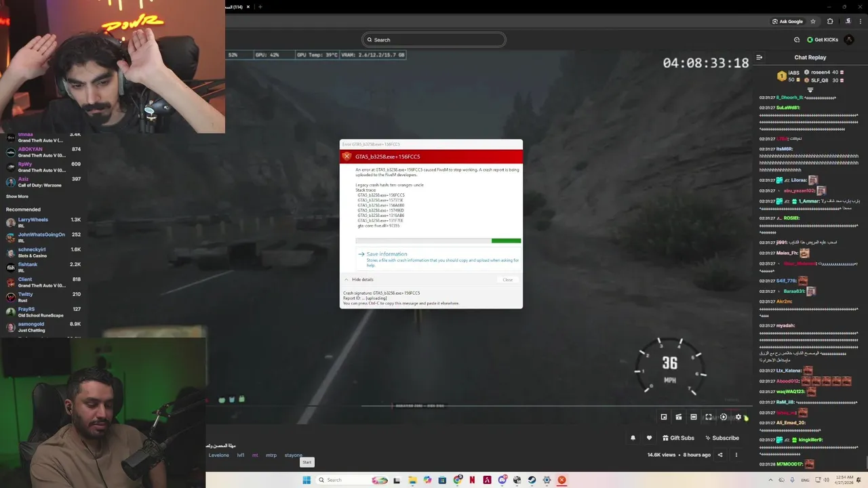
Task: Open Discord from taskbar
Action: coord(502,480)
